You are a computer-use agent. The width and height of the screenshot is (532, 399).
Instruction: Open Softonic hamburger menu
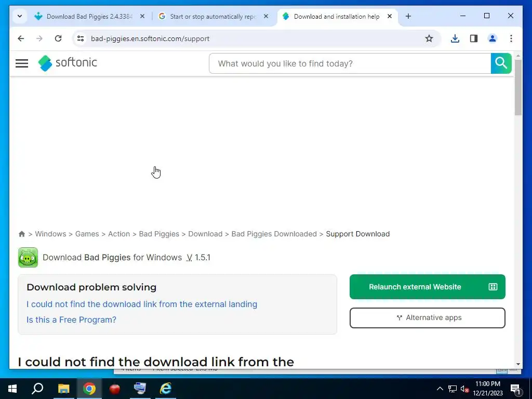coord(22,63)
